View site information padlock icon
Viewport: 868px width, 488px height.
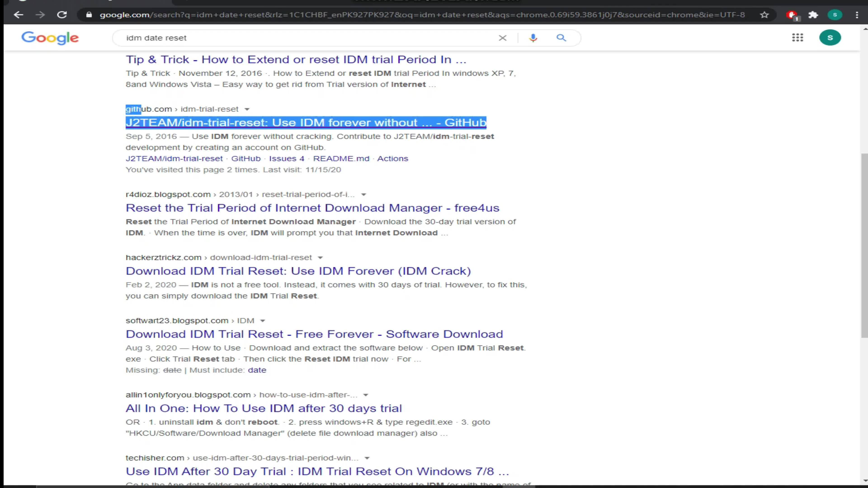click(x=89, y=15)
